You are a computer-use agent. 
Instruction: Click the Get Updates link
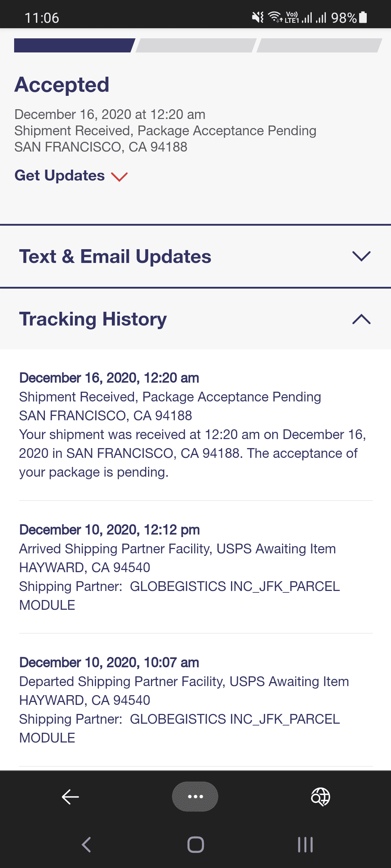(59, 175)
